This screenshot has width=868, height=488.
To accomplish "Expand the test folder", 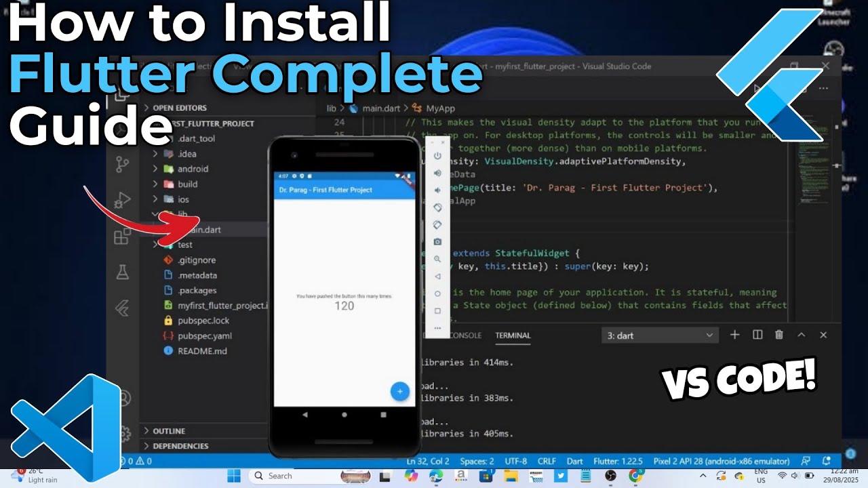I will tap(184, 245).
